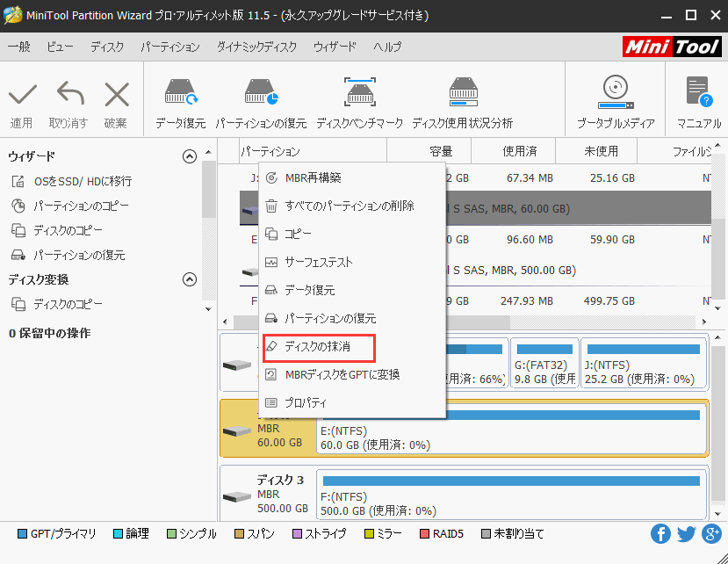Click the sidebar scrollbar down arrow
The width and height of the screenshot is (728, 564).
click(207, 310)
